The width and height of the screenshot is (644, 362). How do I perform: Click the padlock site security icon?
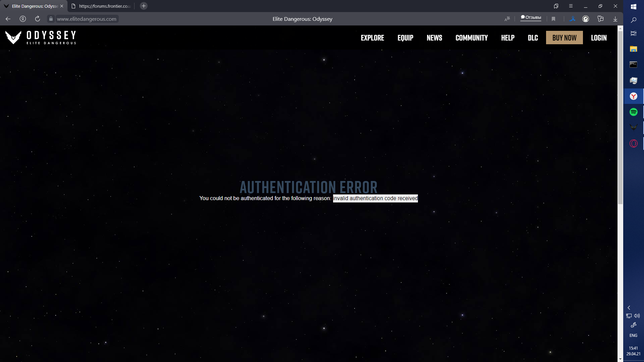coord(51,19)
